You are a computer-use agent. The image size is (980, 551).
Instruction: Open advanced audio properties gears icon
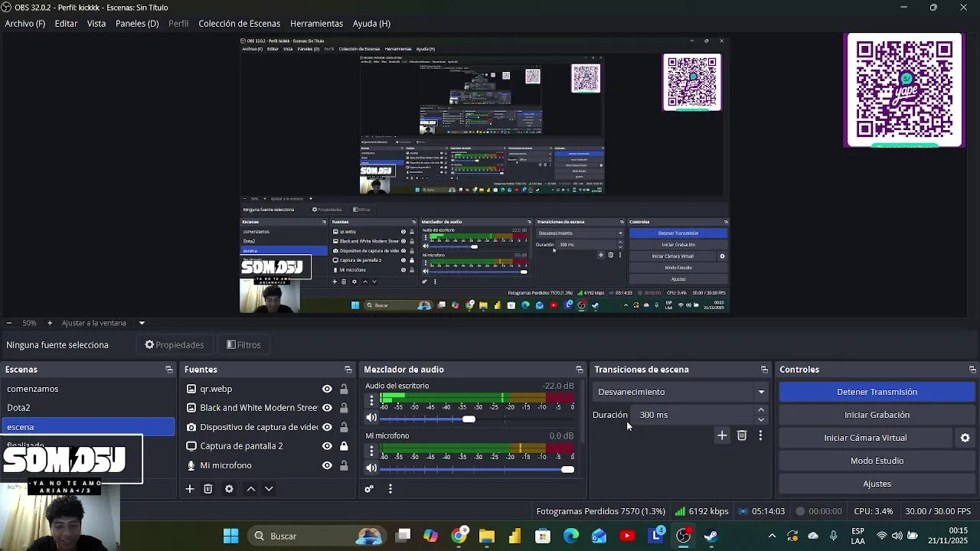pyautogui.click(x=369, y=489)
